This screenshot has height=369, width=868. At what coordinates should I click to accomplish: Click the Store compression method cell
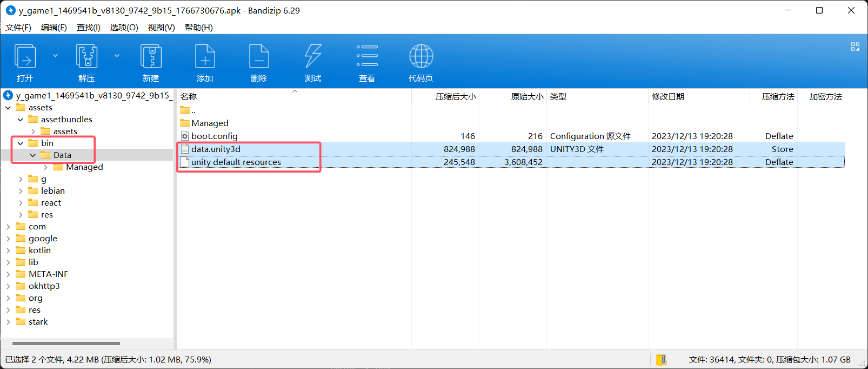click(782, 149)
